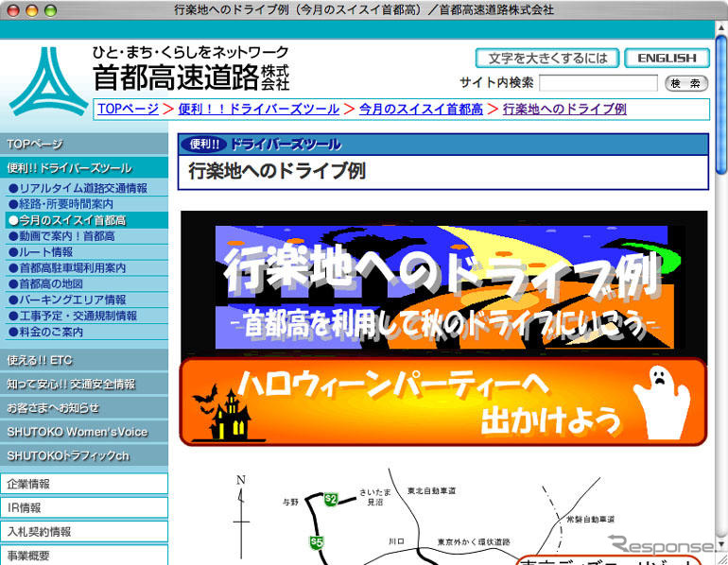Click the 検索 search button
Viewport: 728px width, 565px height.
686,83
